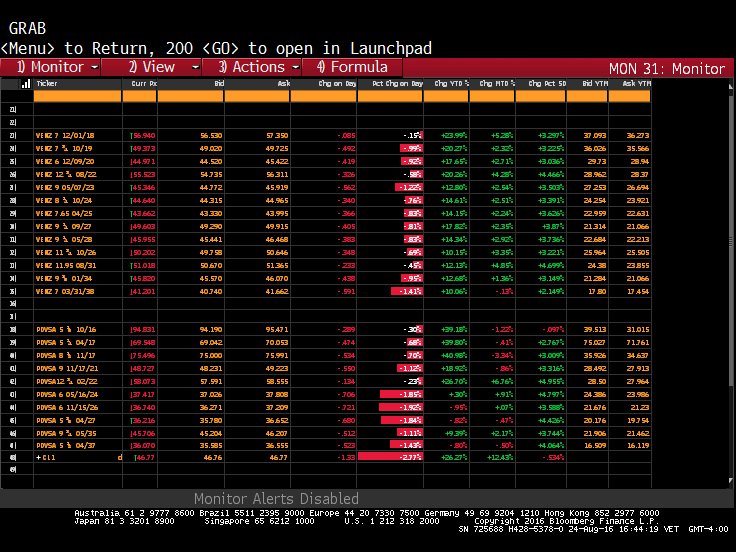Click the orange filter field under Ask
Screen dimensions: 736x552
click(257, 96)
